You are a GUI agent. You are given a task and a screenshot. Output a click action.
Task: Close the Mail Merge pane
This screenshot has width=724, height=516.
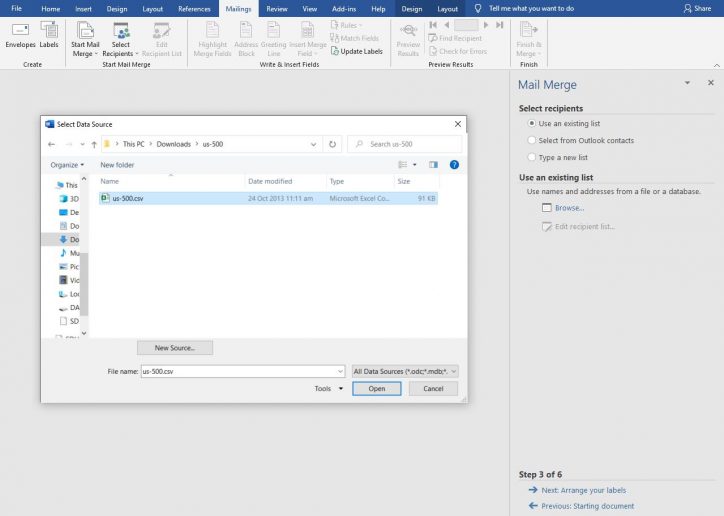tap(711, 83)
